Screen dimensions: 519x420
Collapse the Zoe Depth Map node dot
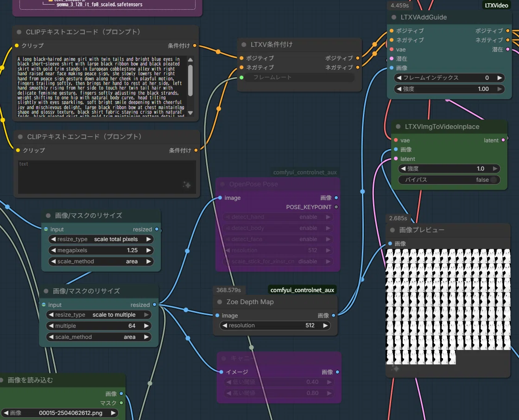click(220, 302)
